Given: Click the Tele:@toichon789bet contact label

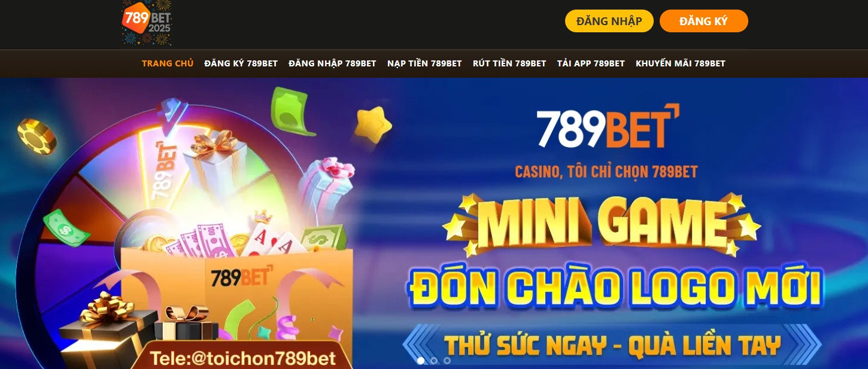Looking at the screenshot, I should point(242,358).
